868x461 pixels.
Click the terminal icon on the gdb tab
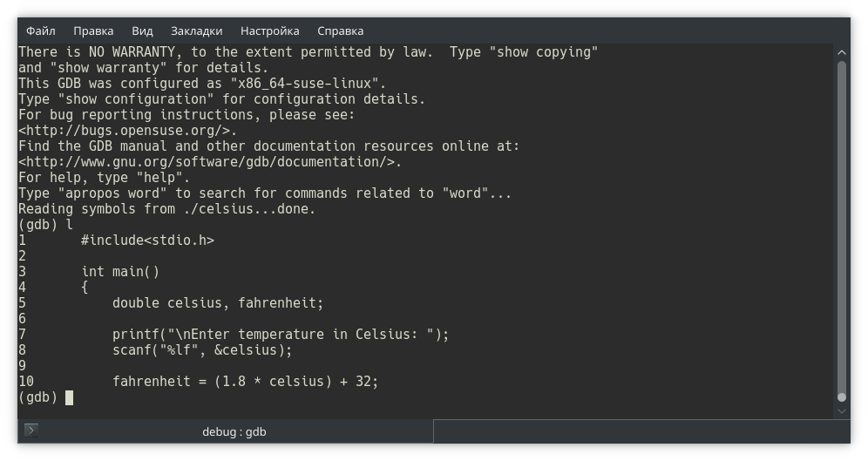coord(31,430)
